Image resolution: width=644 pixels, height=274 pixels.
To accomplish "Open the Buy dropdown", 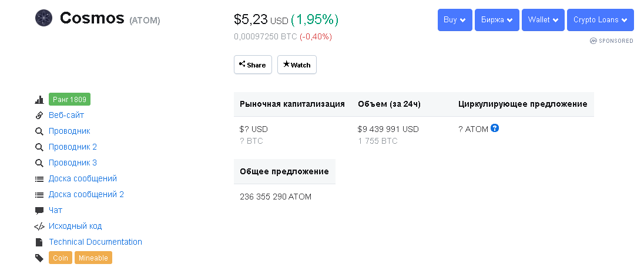I will coord(455,20).
